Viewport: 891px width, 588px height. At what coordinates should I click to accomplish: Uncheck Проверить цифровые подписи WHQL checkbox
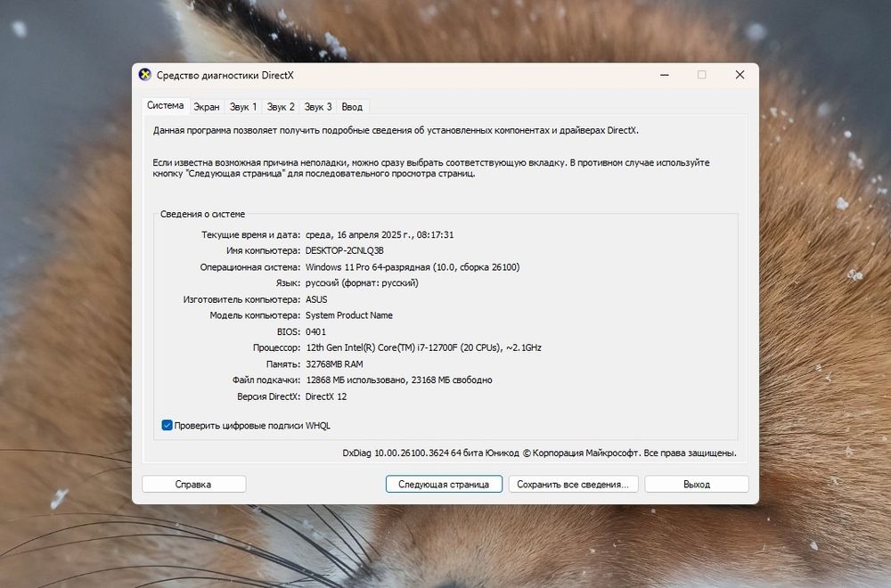pyautogui.click(x=168, y=426)
